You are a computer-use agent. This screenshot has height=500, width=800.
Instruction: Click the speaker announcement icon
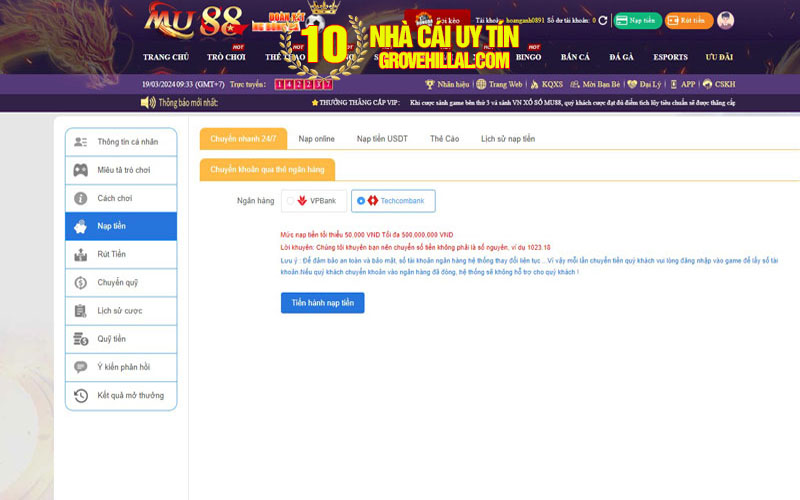[x=148, y=103]
